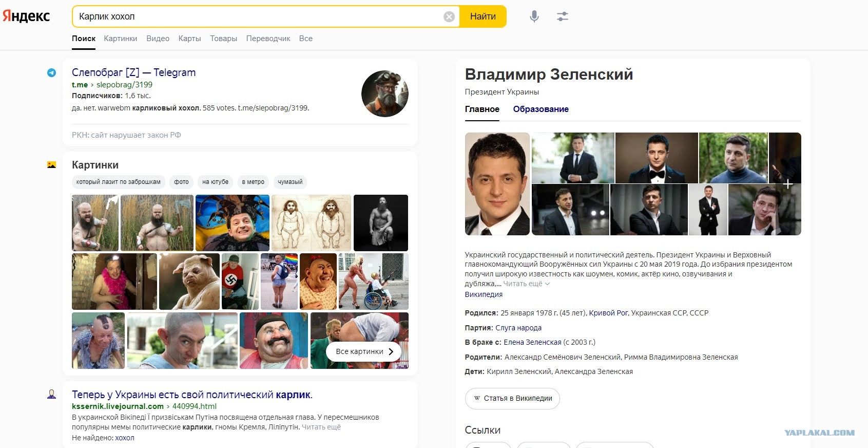Click the images icon beside Картинки heading
Viewport: 868px width, 448px height.
52,165
